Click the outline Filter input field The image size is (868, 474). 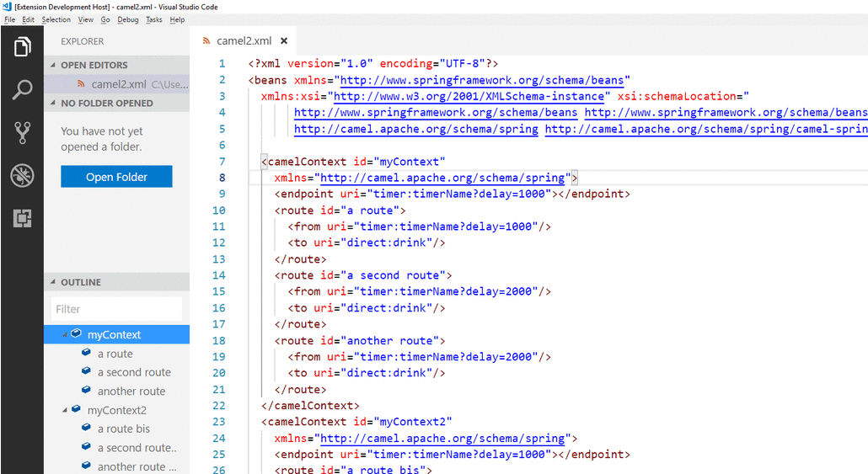116,309
